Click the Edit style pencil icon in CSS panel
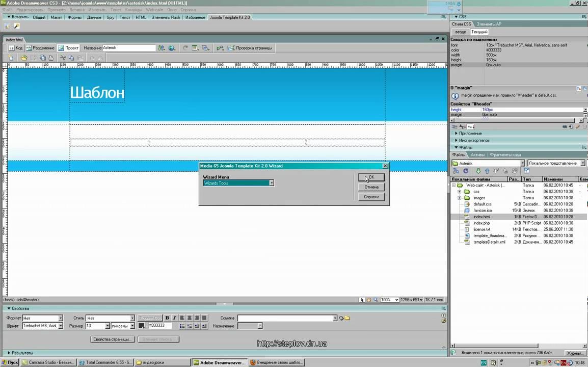This screenshot has width=588, height=367. [578, 127]
